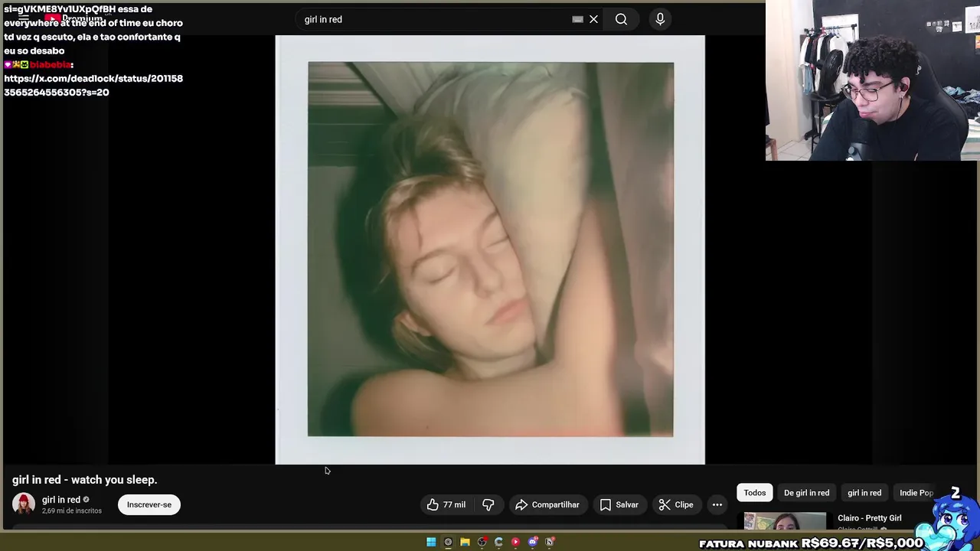Click the video player area showing the polaroid
This screenshot has height=551, width=980.
click(490, 249)
